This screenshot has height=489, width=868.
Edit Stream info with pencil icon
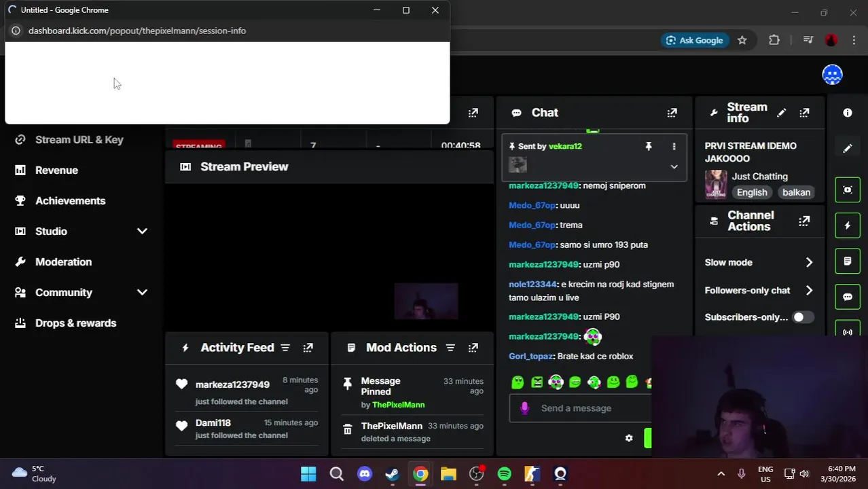(782, 113)
